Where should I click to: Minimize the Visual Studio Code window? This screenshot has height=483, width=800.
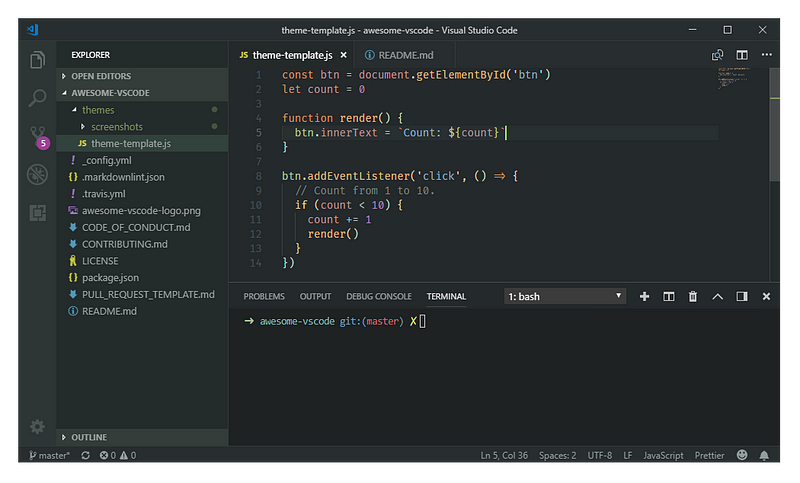coord(692,30)
